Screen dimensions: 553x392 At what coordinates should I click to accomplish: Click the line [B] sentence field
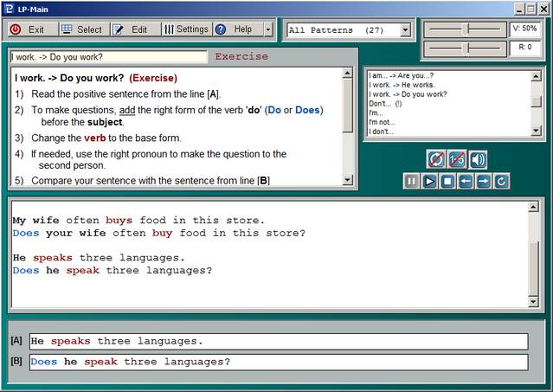279,362
